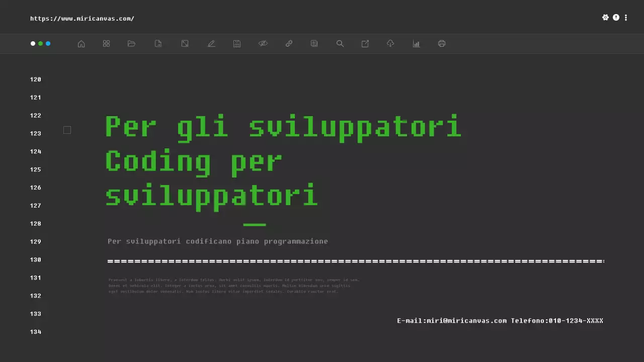Save the document with the floppy disk icon

(236, 44)
